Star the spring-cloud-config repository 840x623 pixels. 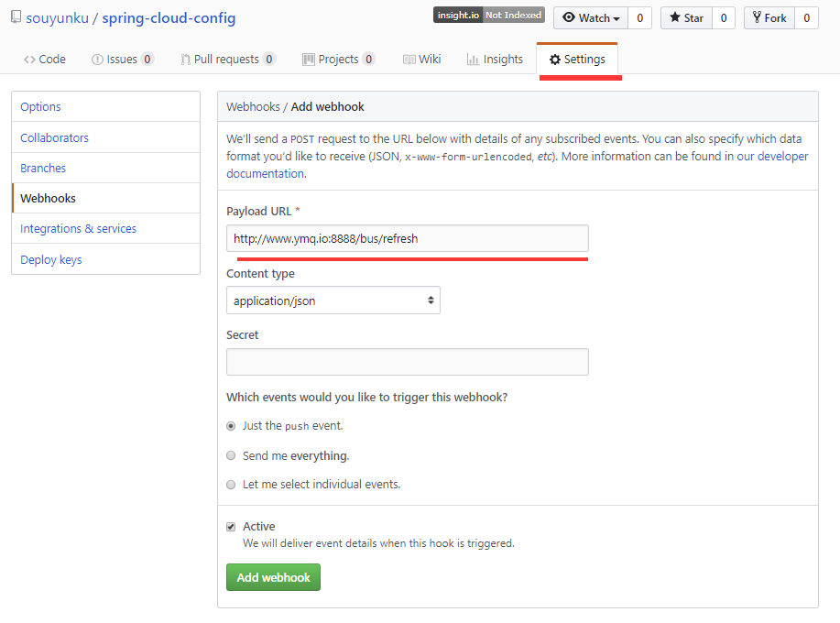[685, 17]
